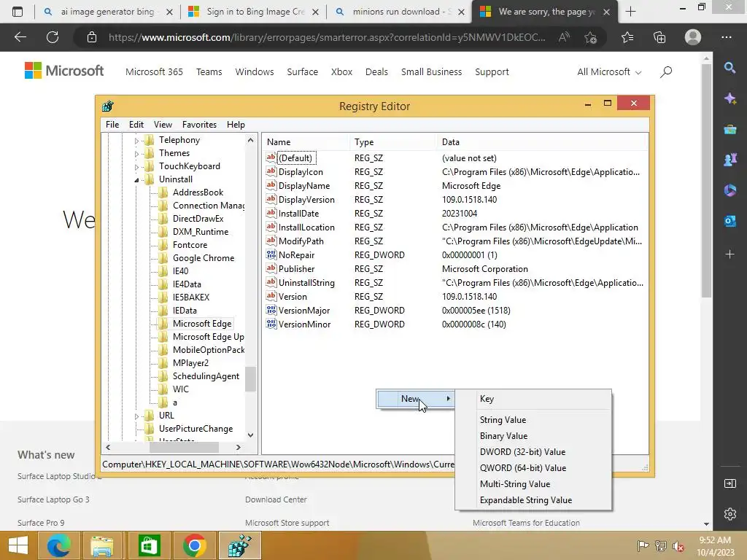Screen dimensions: 747x560
Task: Open the View menu in Registry Editor
Action: pos(163,124)
